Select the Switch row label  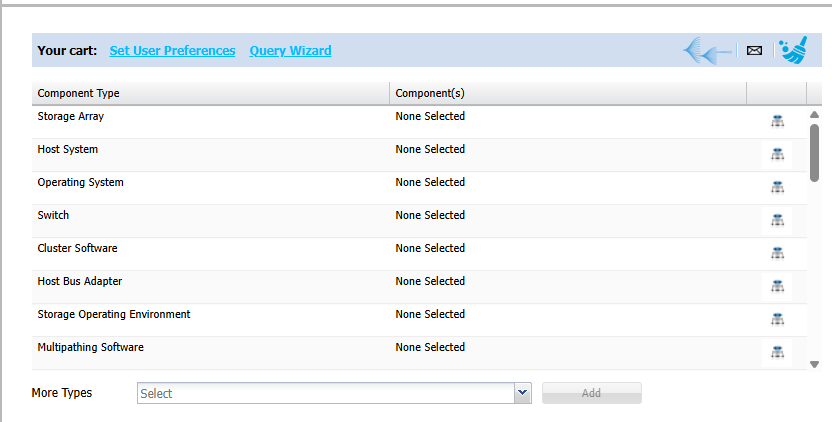[x=53, y=215]
